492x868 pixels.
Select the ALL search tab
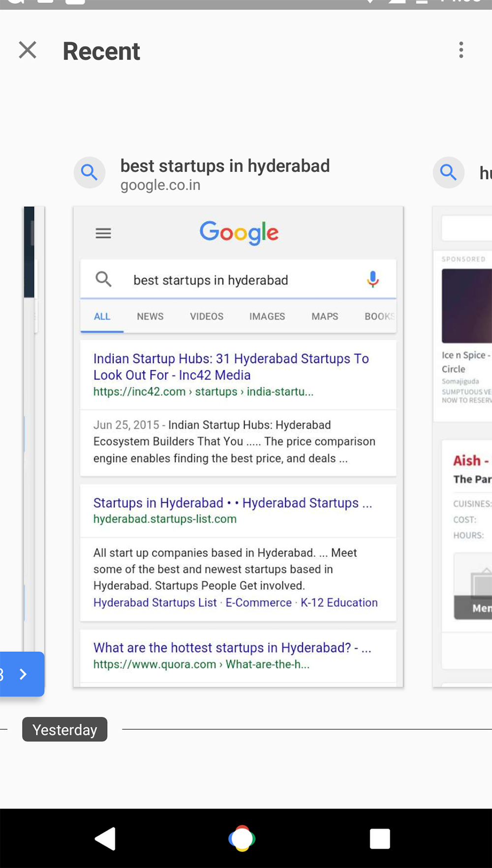click(102, 317)
